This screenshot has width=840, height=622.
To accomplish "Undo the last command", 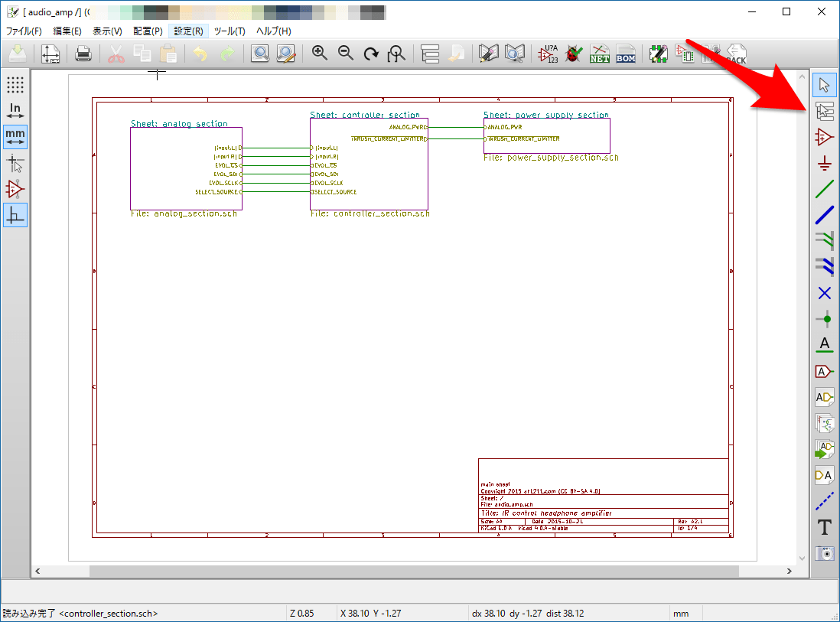I will [200, 54].
